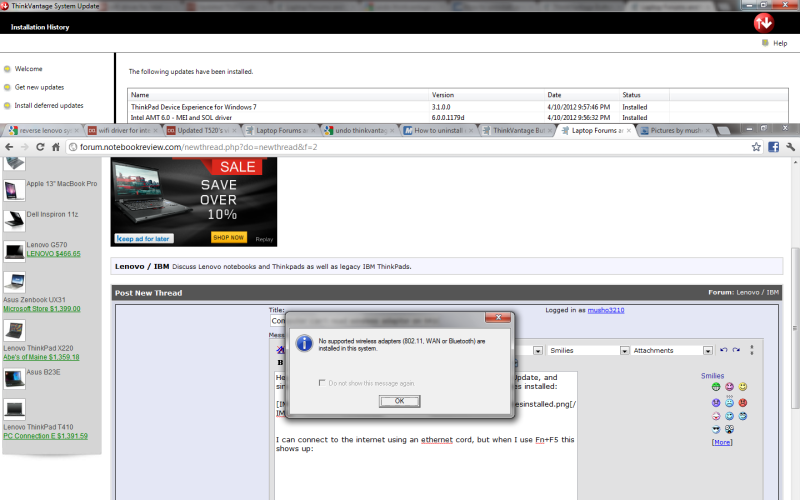Click SHOP NOW on the sale ad

(229, 237)
